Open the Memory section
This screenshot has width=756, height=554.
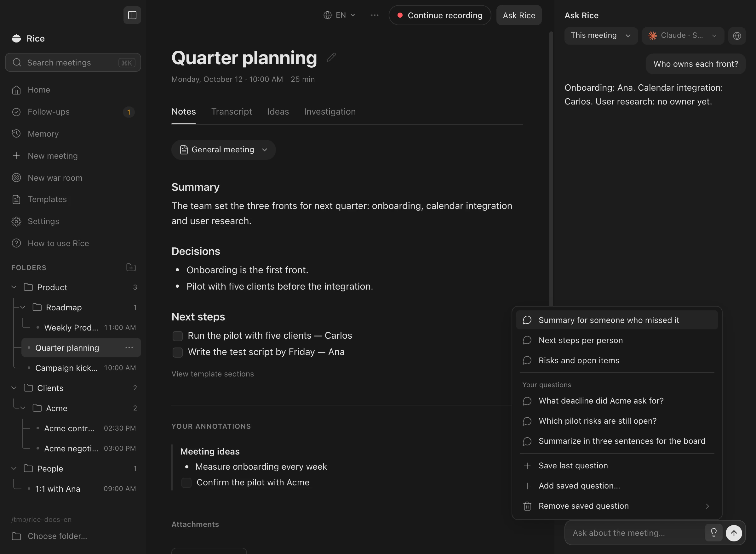(73, 134)
